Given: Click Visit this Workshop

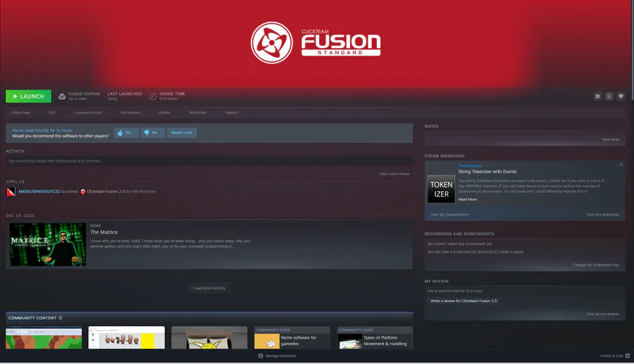Looking at the screenshot, I should coord(602,215).
